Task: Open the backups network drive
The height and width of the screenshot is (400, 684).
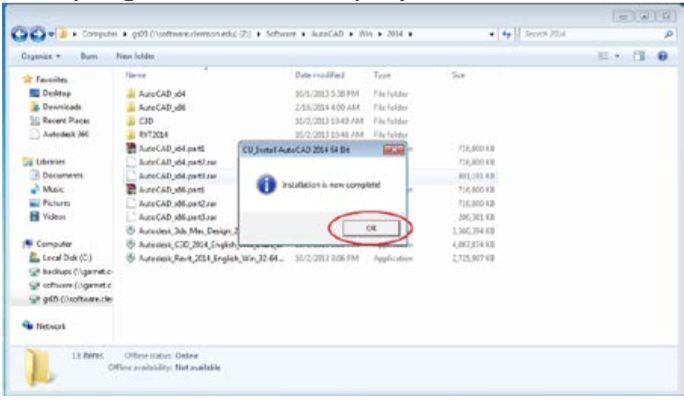Action: (77, 271)
